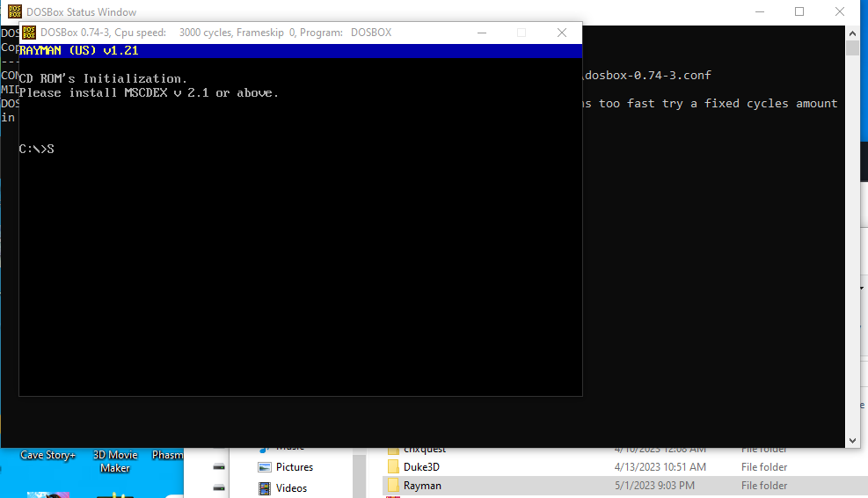Click the DOSBox 0.74-3 title bar text

[215, 33]
